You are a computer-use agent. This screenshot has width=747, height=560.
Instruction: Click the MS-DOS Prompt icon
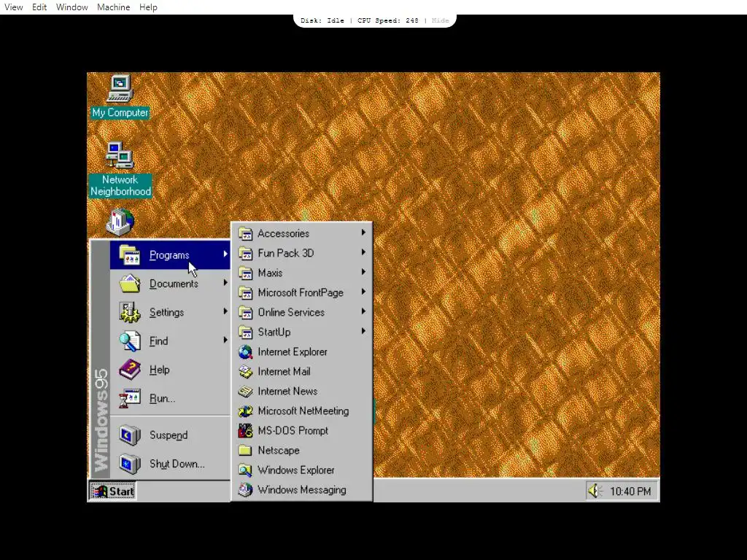coord(245,430)
